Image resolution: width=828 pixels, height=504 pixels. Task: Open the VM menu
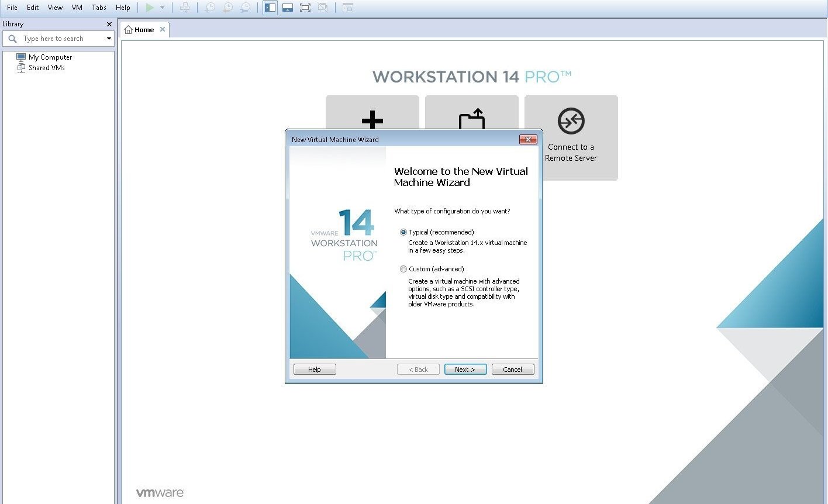[77, 8]
